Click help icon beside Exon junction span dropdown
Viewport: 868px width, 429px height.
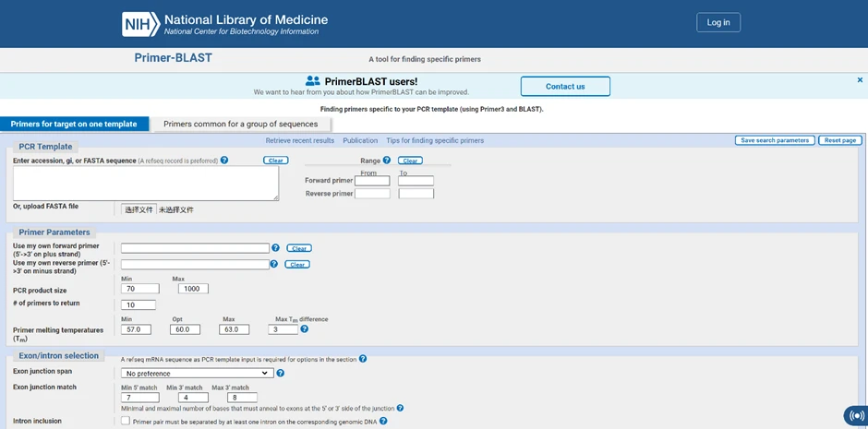point(280,373)
